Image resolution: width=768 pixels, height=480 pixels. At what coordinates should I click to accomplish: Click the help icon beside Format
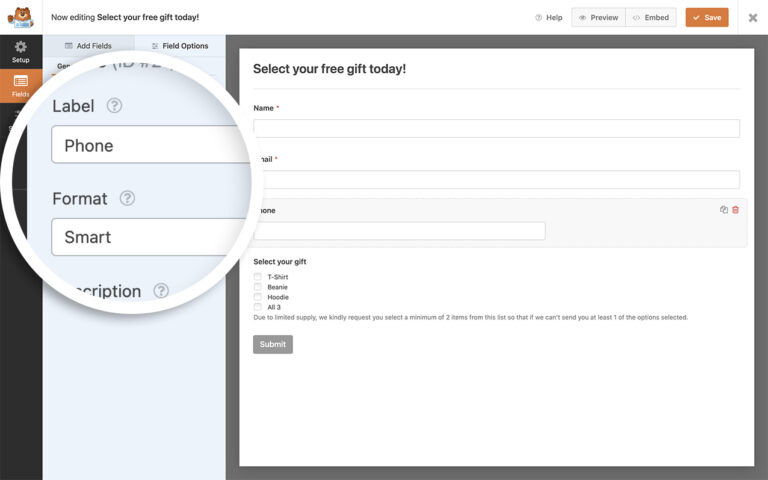tap(127, 198)
